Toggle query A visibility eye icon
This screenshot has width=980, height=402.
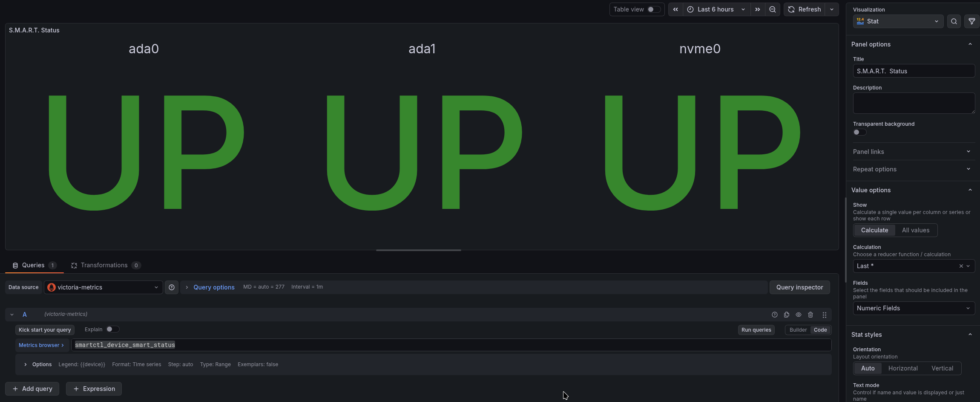tap(798, 315)
